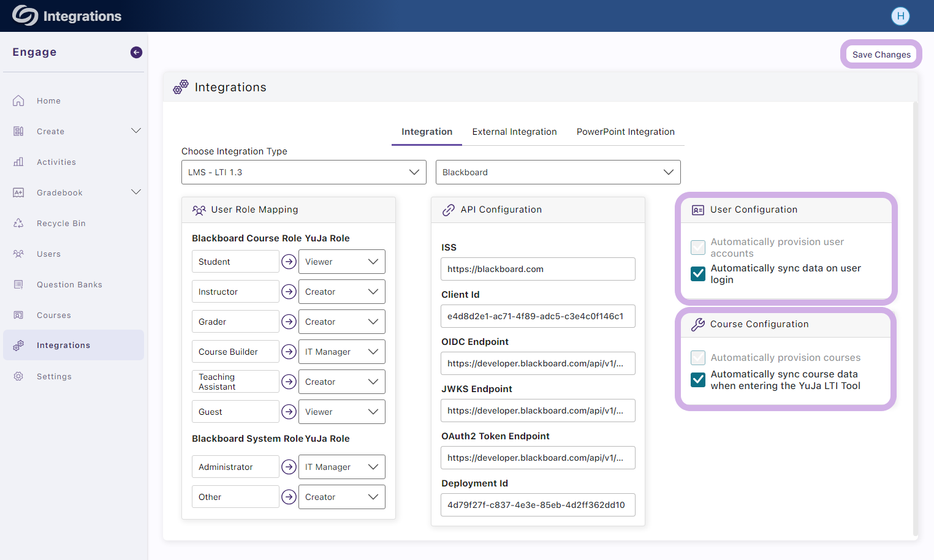Open Recycle Bin icon in sidebar

(18, 224)
